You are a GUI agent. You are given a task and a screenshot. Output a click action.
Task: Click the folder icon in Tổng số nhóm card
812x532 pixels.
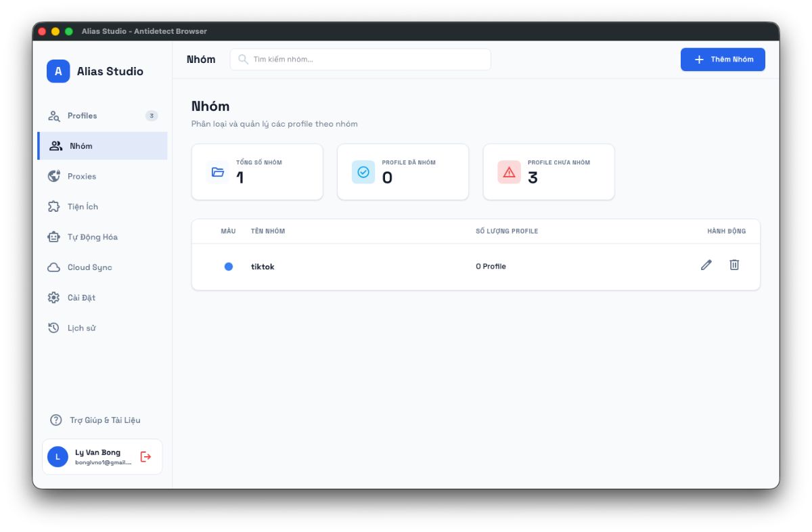218,172
